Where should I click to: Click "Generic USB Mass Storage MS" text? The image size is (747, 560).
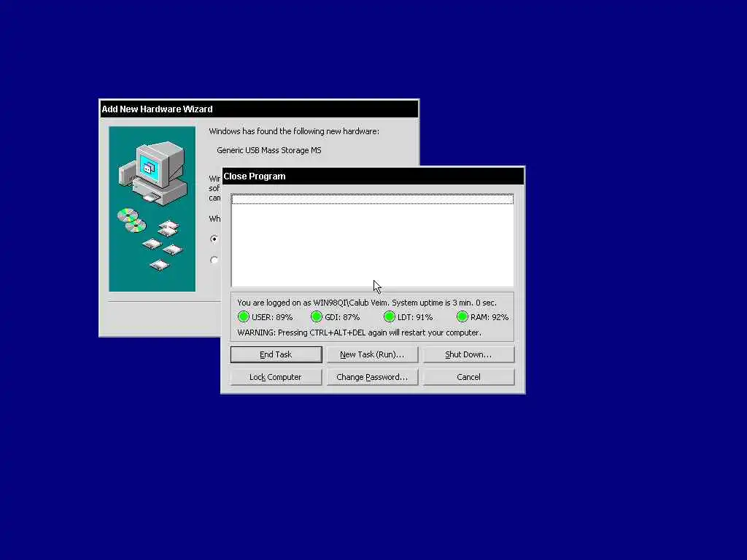click(269, 150)
